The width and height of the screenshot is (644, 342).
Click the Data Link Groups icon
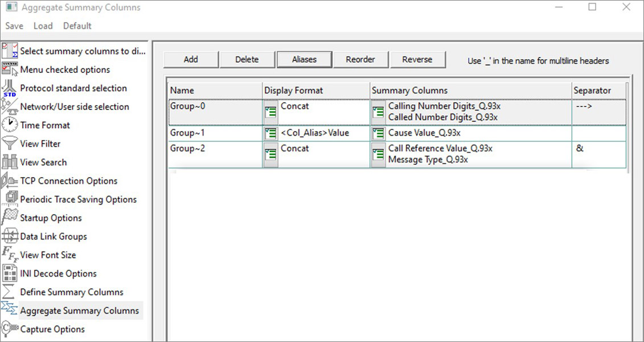10,237
